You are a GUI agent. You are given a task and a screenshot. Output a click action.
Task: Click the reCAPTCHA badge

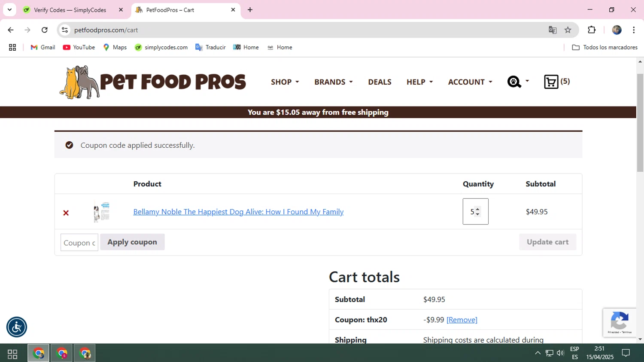(619, 322)
